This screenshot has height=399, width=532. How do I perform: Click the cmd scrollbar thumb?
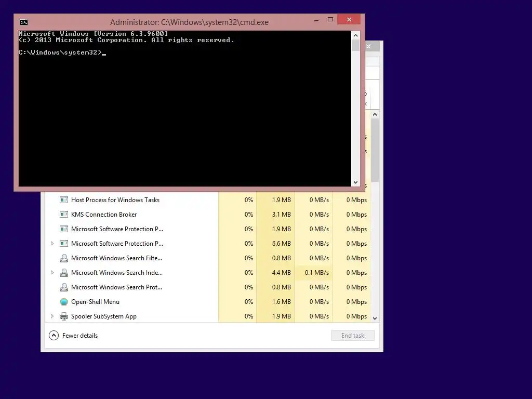(355, 45)
